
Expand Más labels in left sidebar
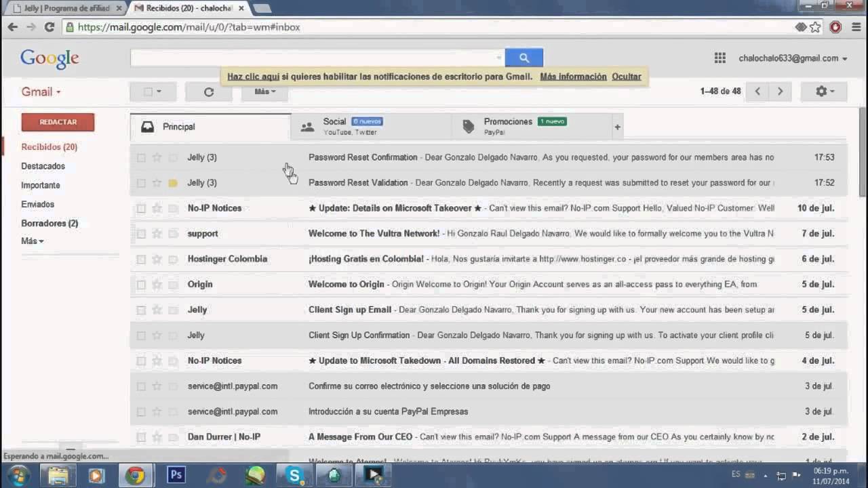coord(32,241)
